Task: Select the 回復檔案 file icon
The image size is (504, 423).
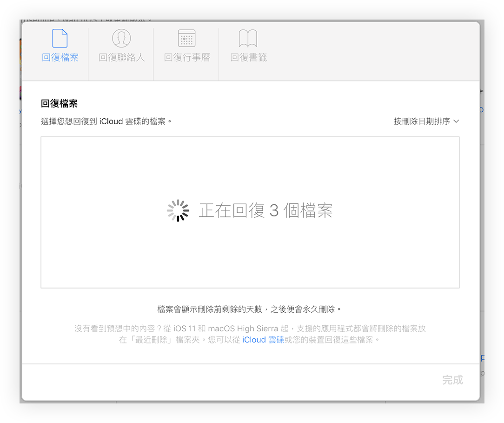Action: (x=60, y=38)
